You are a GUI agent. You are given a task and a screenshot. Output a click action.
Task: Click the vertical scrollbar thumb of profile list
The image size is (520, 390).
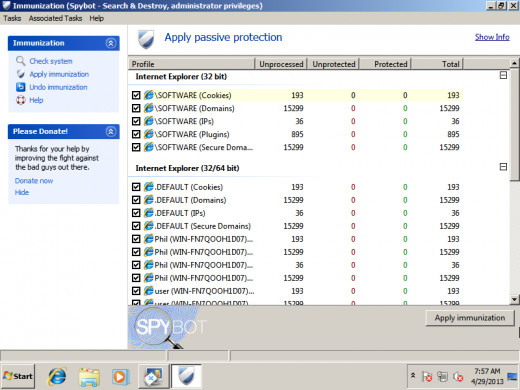[x=514, y=125]
